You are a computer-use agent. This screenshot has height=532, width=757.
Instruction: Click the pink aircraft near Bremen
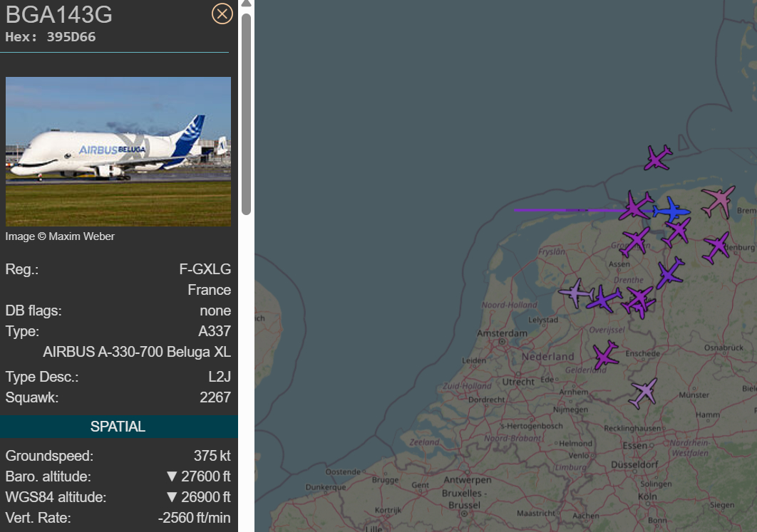click(x=718, y=201)
